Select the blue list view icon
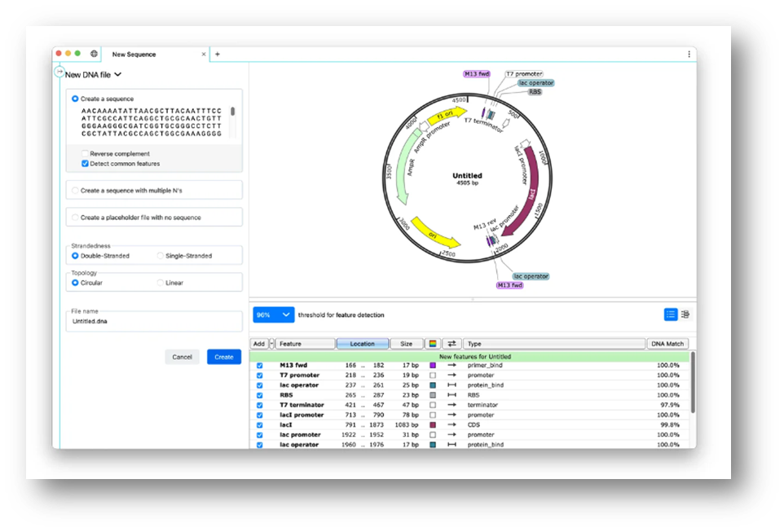 670,314
